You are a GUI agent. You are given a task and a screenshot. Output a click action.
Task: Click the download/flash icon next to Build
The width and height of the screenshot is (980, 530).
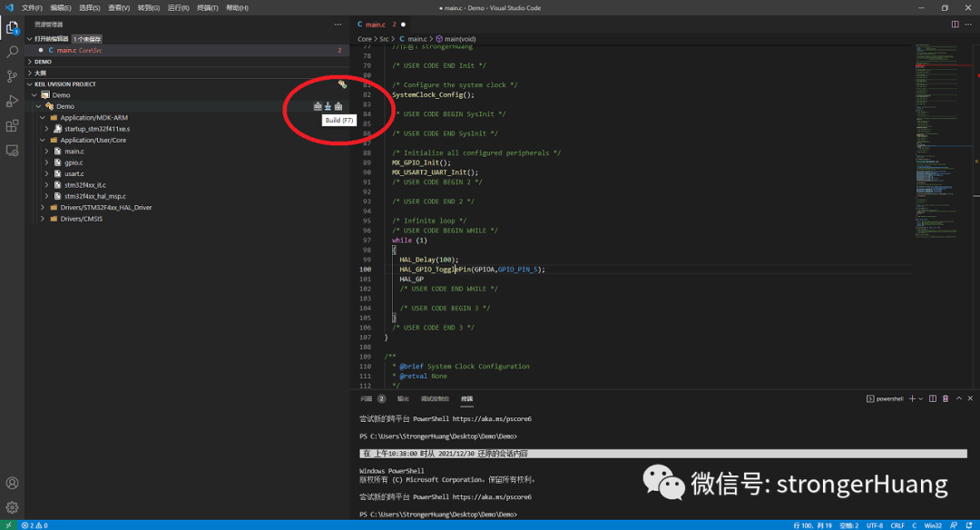[328, 107]
